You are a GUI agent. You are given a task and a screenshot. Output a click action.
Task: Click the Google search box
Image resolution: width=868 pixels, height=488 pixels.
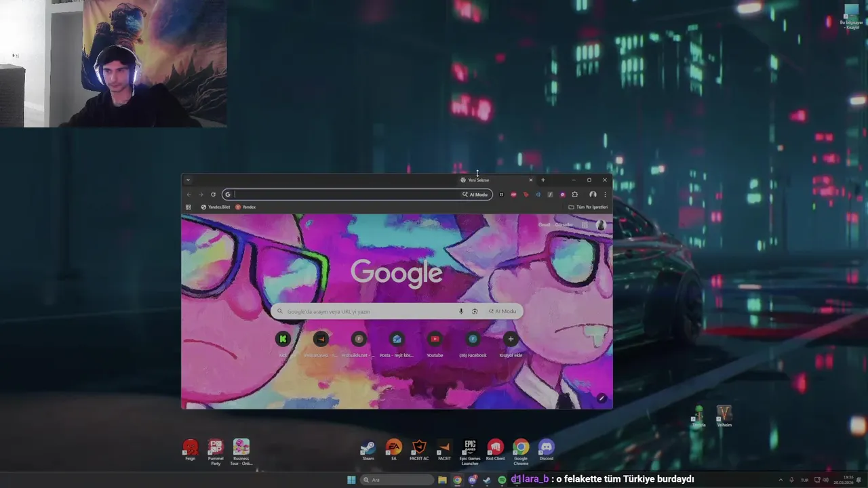click(397, 311)
